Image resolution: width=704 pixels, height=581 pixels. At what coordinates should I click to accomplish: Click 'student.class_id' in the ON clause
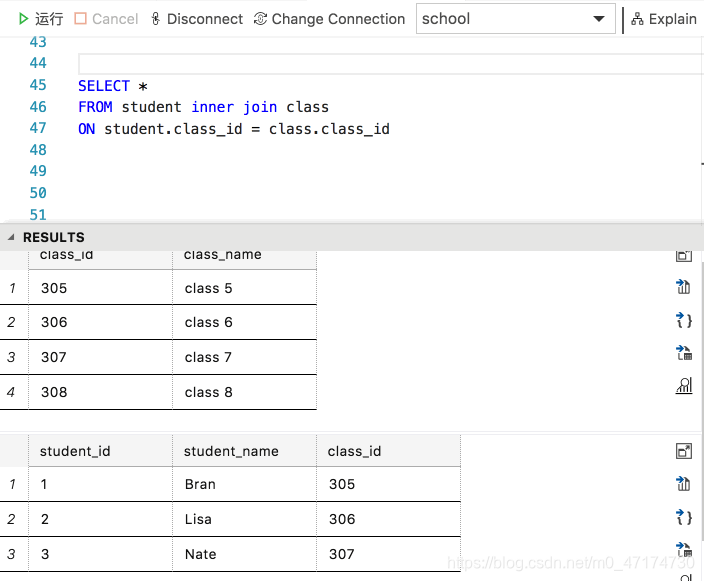point(173,129)
